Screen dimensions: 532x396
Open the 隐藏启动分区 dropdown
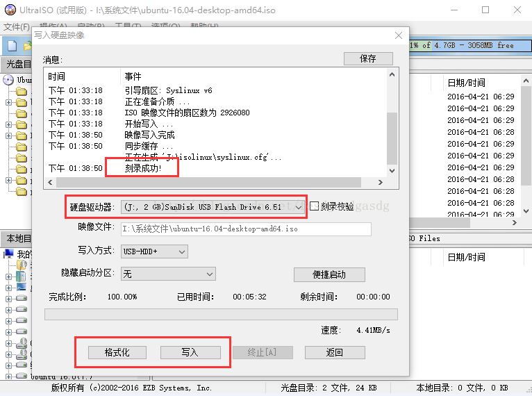coord(209,274)
